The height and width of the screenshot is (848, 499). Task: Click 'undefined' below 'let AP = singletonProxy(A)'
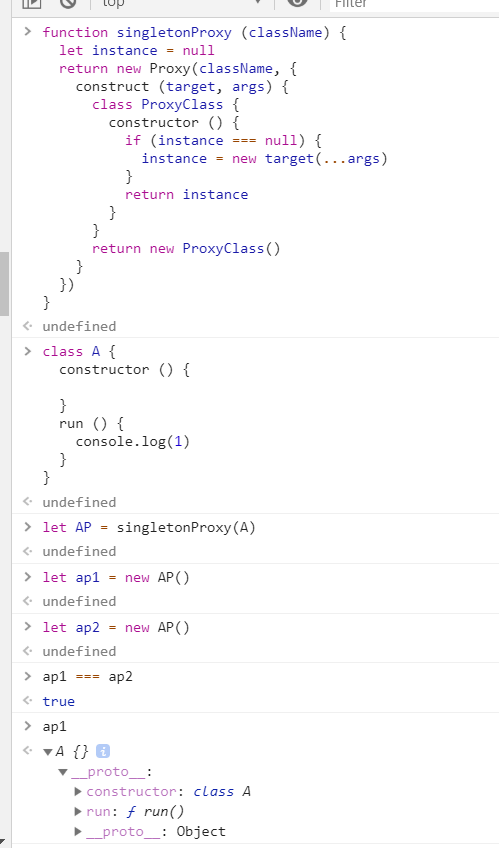point(79,552)
